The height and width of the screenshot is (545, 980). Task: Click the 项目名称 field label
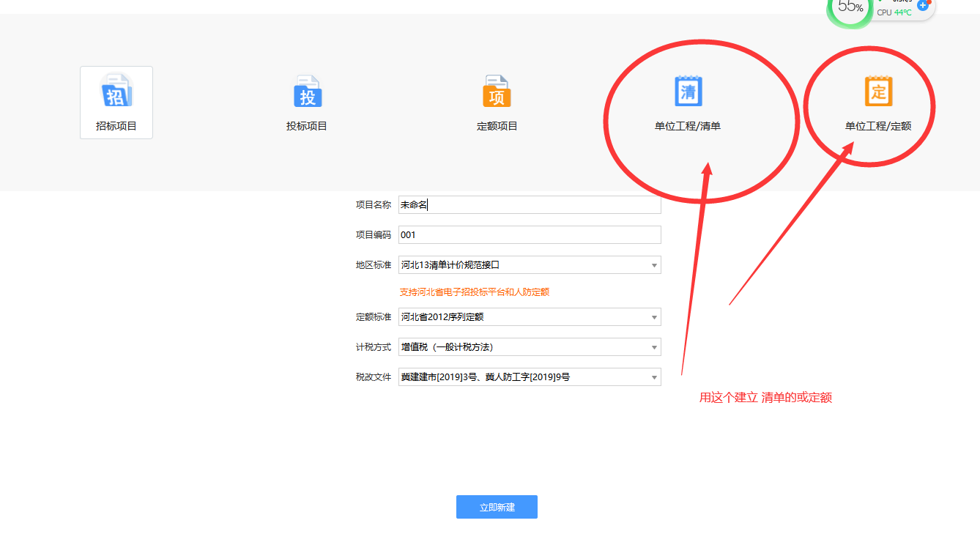point(374,205)
